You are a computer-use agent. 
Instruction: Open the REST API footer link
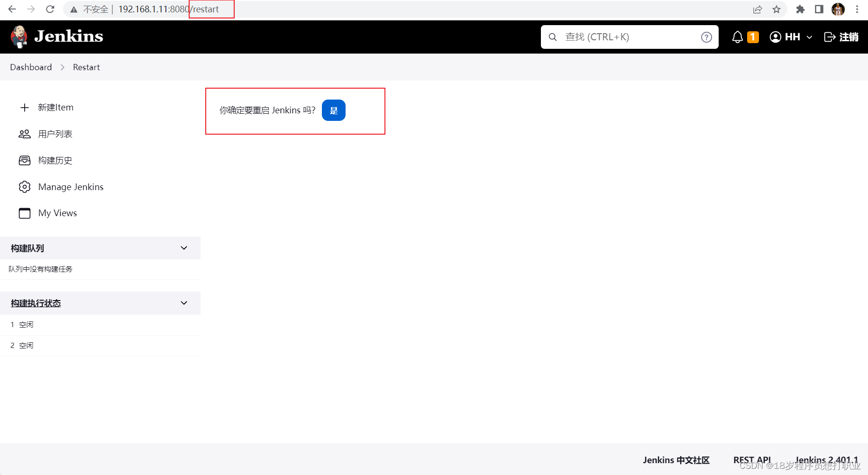pos(752,460)
